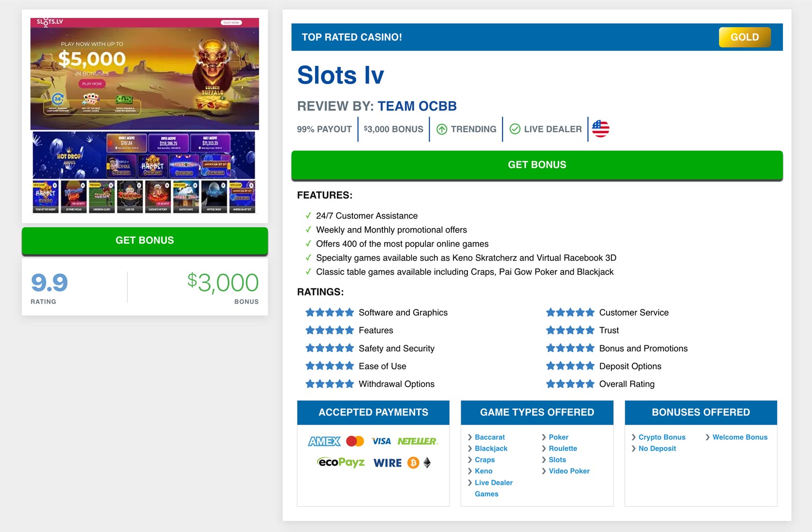Click the ecoPayz payment logo

coord(341,462)
